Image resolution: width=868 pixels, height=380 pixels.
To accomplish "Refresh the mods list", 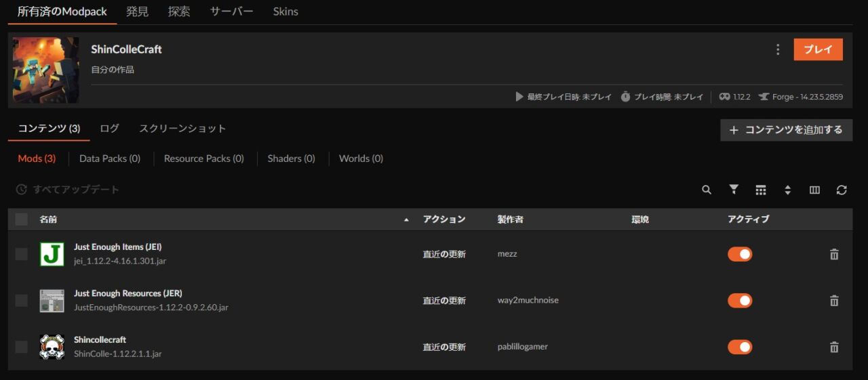I will click(842, 190).
